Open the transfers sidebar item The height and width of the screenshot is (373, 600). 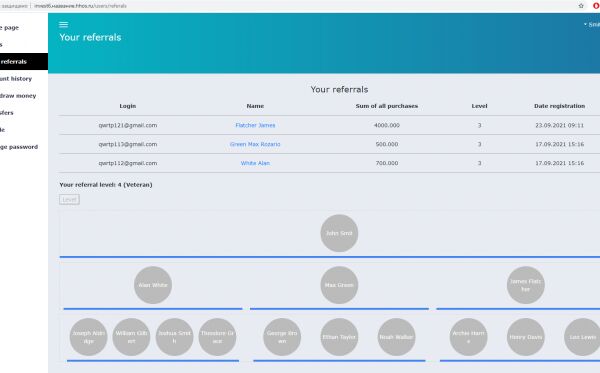click(x=7, y=113)
